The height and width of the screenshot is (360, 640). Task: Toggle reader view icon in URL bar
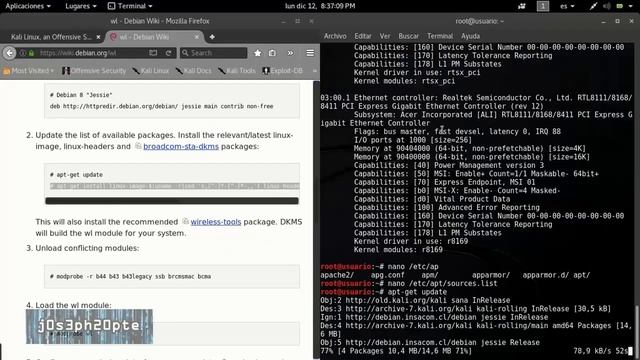(x=153, y=53)
